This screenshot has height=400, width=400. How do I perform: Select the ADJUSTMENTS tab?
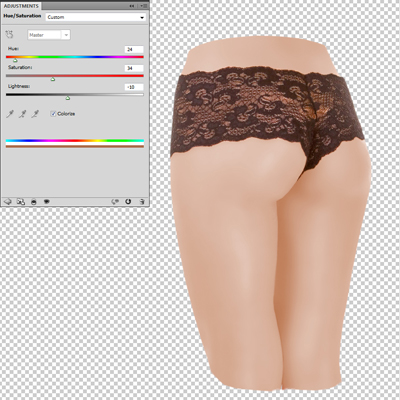pyautogui.click(x=21, y=6)
